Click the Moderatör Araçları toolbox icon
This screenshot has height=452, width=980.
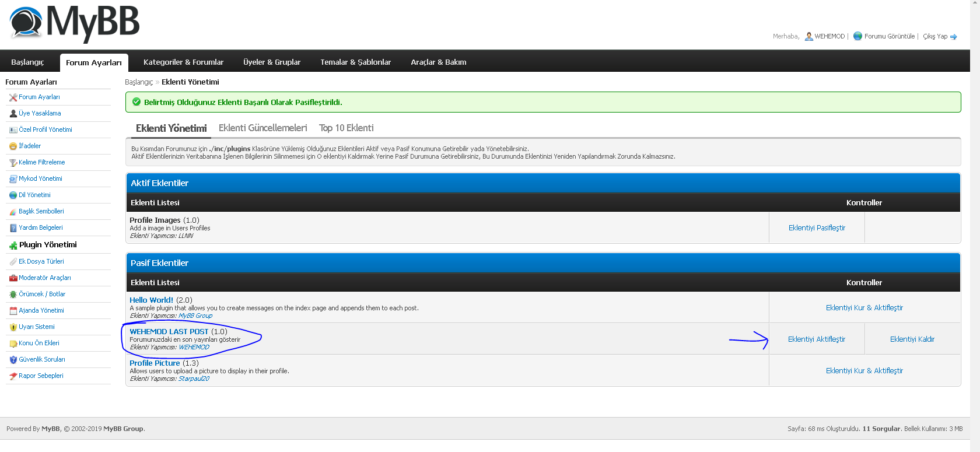(13, 278)
